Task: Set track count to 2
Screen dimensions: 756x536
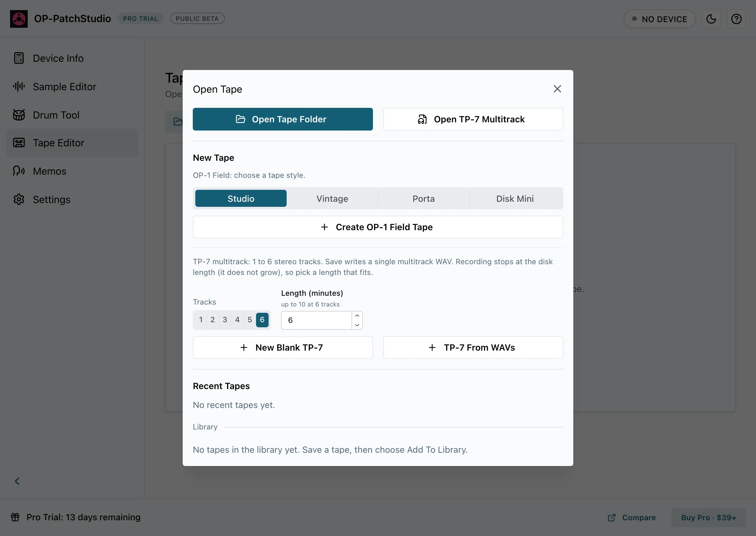Action: (213, 319)
